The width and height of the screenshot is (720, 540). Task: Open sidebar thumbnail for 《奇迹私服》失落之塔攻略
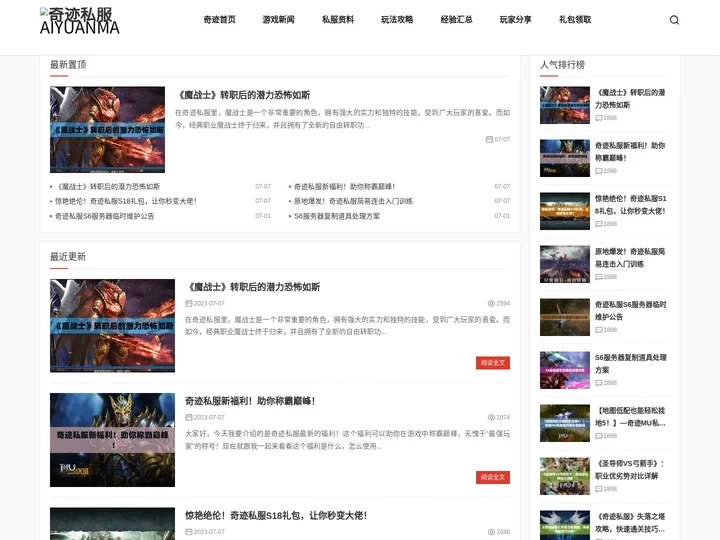coord(565,525)
